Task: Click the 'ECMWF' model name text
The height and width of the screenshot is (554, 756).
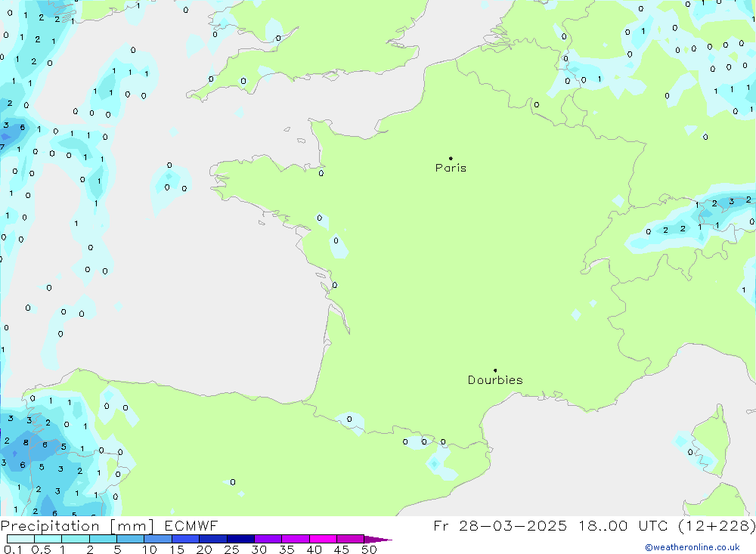Action: [191, 525]
